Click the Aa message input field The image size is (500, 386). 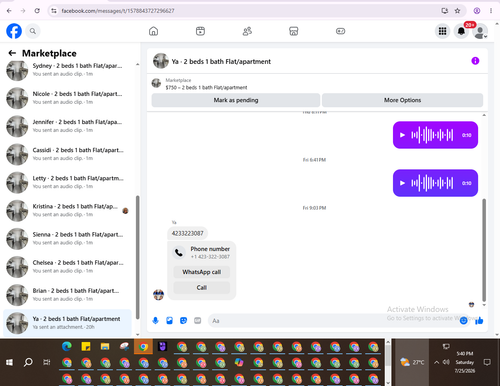tap(333, 321)
